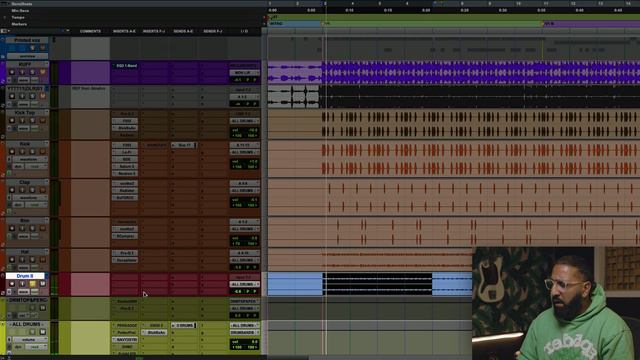Click the SENDS F-J column header
This screenshot has width=640, height=360.
point(213,31)
